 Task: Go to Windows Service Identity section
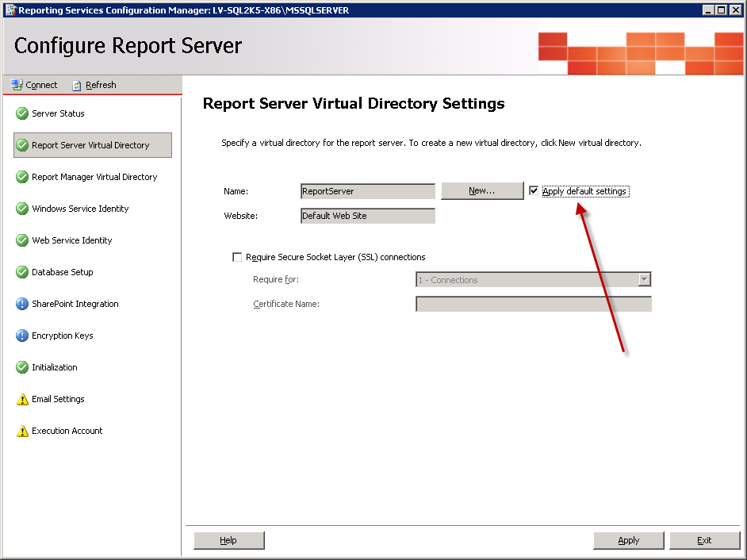point(80,209)
